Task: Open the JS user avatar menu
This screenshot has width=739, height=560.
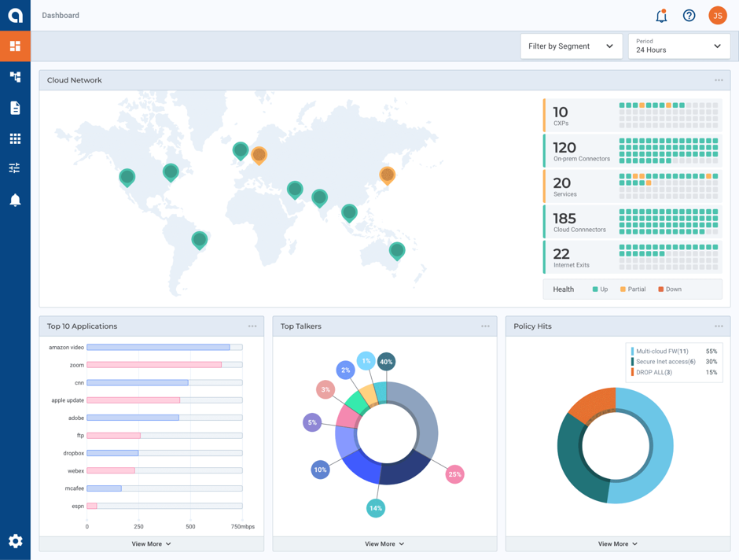Action: click(x=717, y=16)
